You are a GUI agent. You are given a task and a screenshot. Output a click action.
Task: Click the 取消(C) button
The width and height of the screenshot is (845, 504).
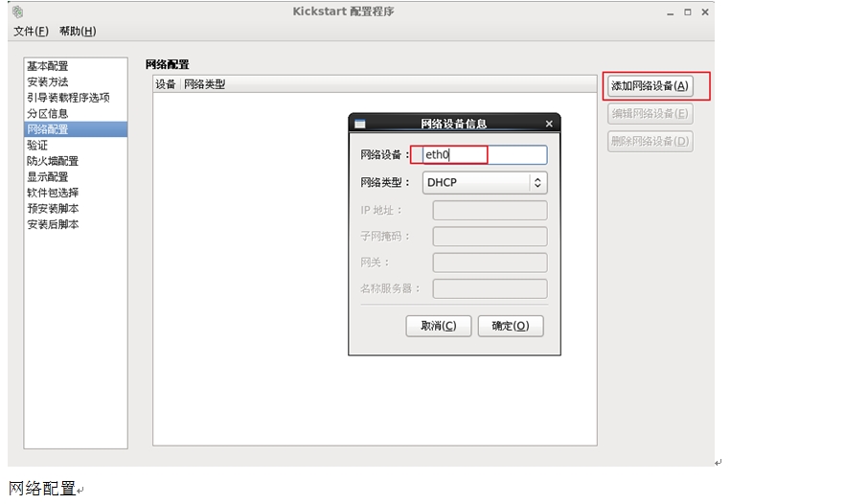point(439,326)
